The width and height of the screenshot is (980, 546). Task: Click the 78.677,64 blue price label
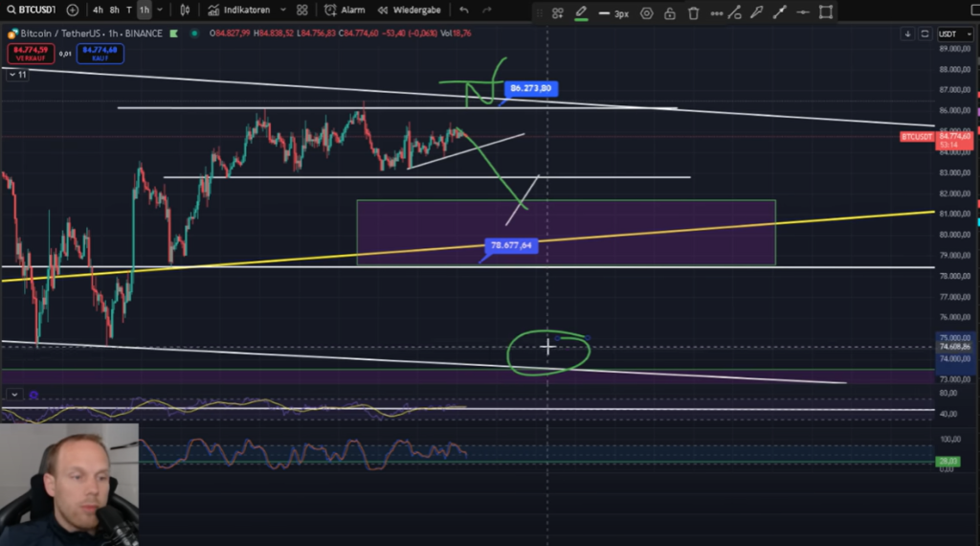coord(511,245)
